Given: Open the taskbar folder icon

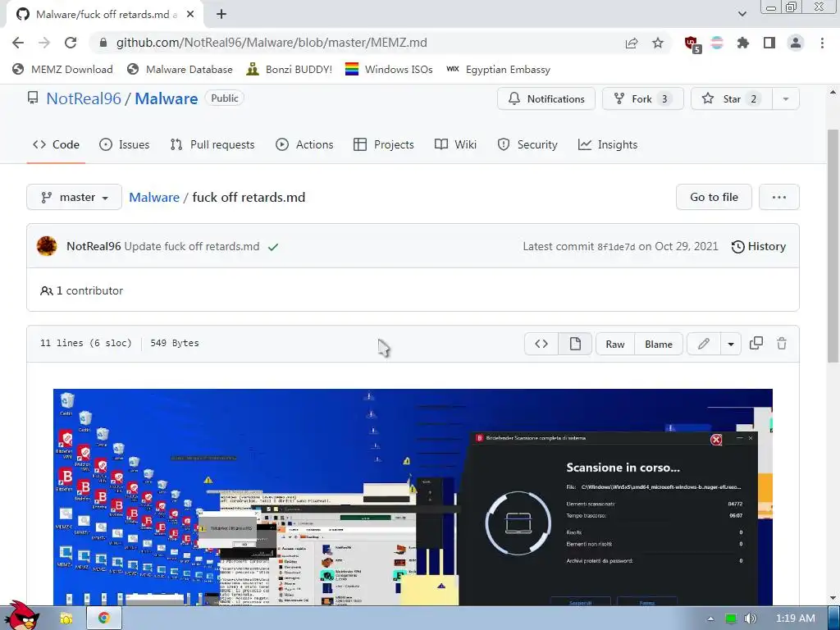Looking at the screenshot, I should point(66,619).
